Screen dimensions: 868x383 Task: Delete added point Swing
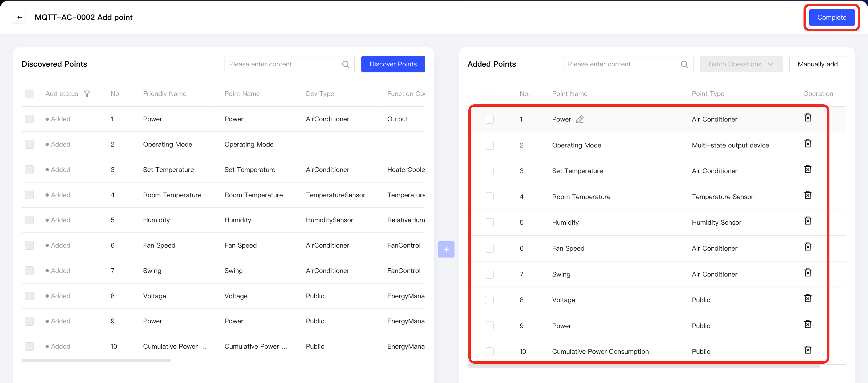pos(808,273)
